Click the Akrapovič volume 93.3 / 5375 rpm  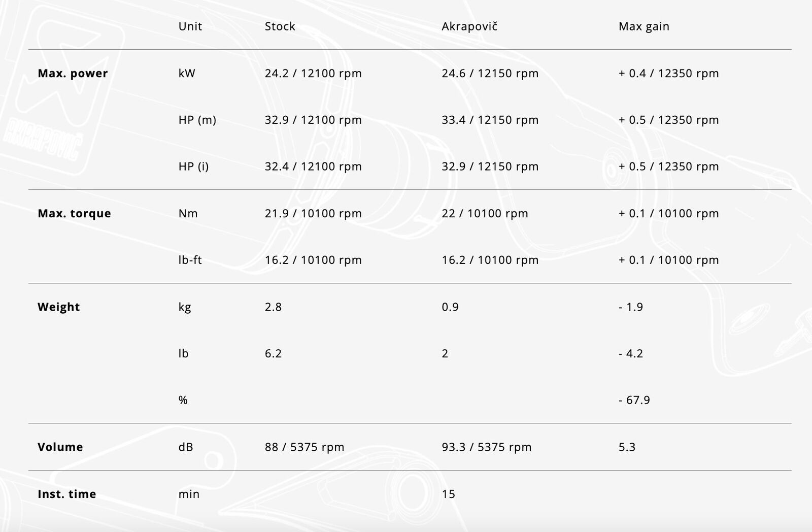(486, 447)
